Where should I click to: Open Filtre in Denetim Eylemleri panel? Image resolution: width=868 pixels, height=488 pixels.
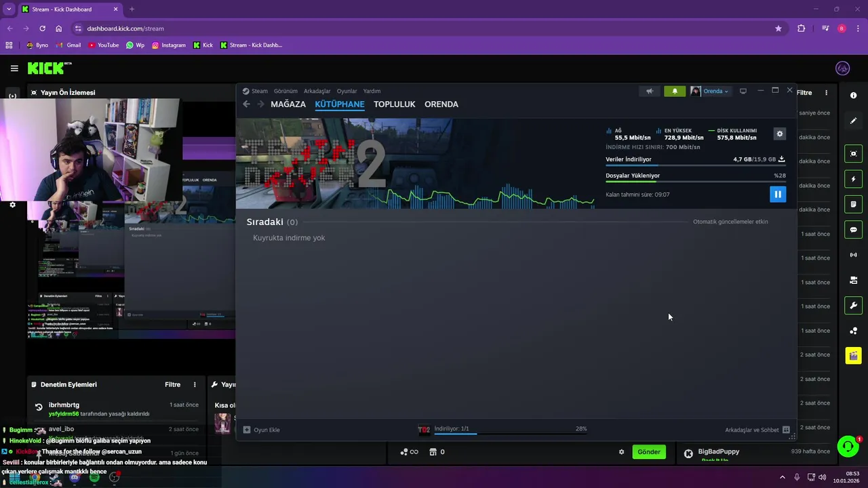(173, 384)
